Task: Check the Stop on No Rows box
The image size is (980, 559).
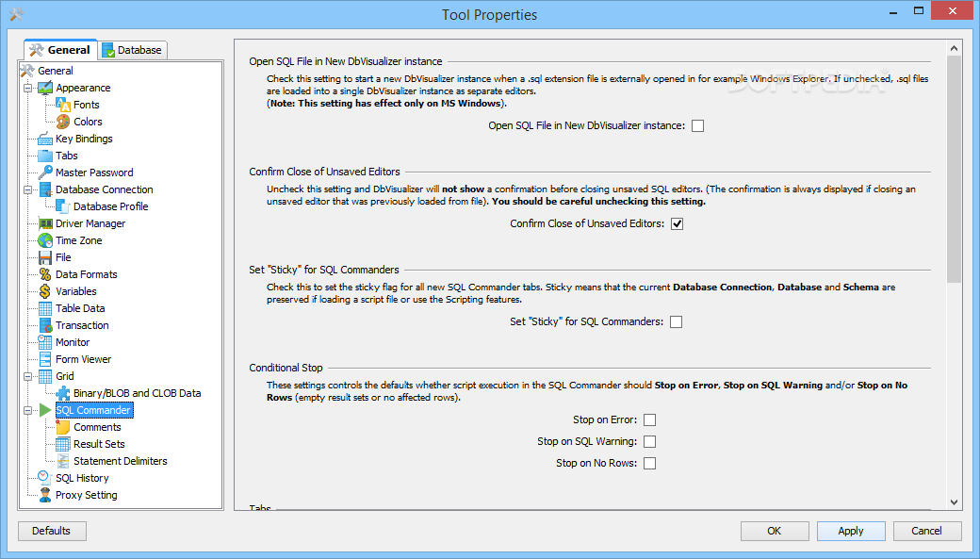Action: [649, 464]
